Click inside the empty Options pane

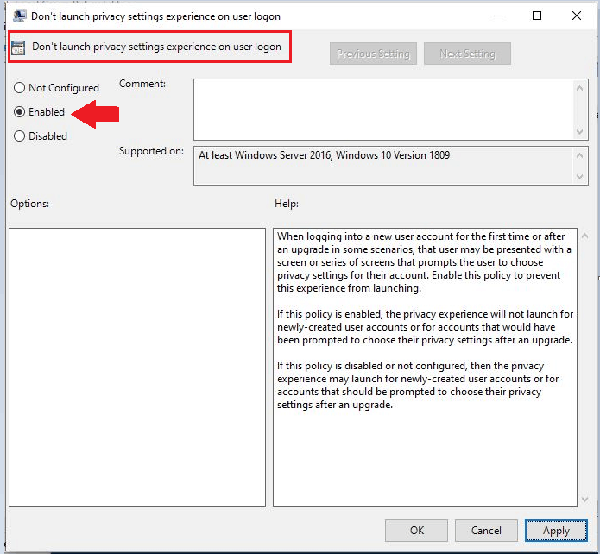[137, 367]
